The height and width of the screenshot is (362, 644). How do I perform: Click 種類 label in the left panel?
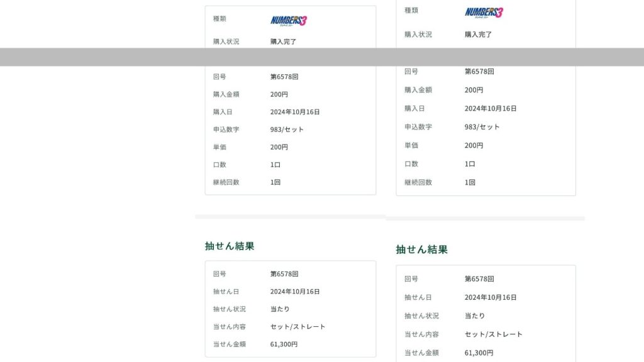point(219,19)
